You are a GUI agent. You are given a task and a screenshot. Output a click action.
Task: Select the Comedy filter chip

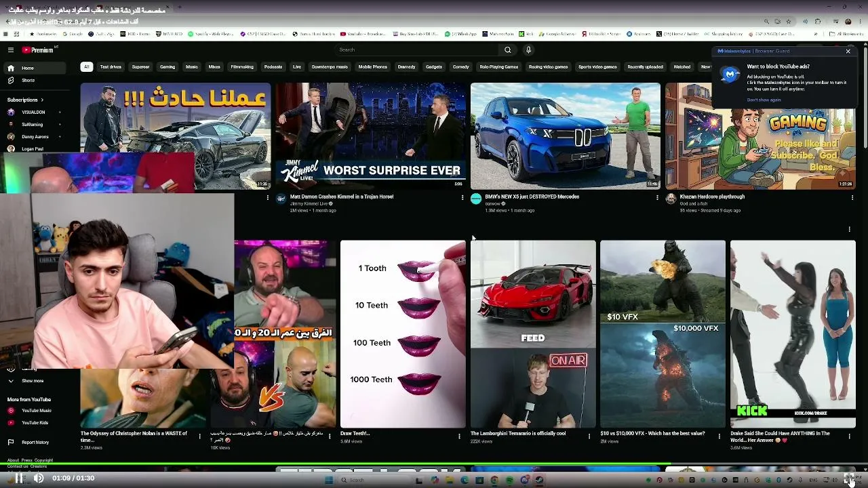coord(461,66)
